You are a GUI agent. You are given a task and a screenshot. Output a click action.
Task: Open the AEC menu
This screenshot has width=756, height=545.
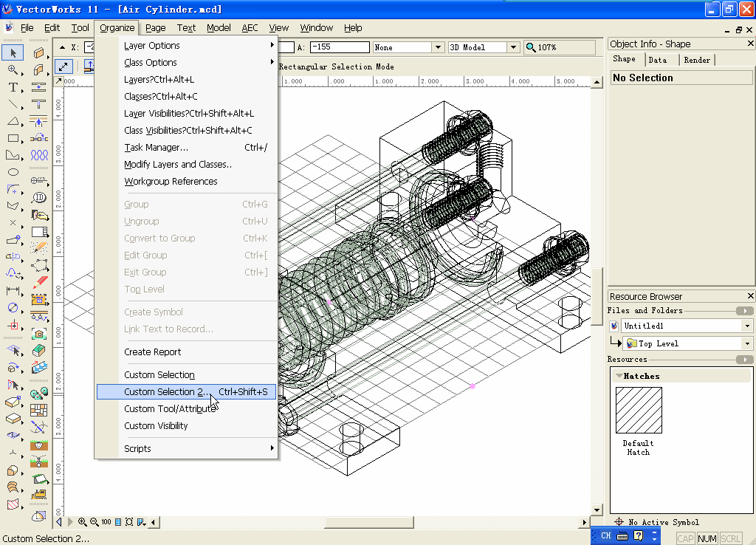pyautogui.click(x=250, y=28)
